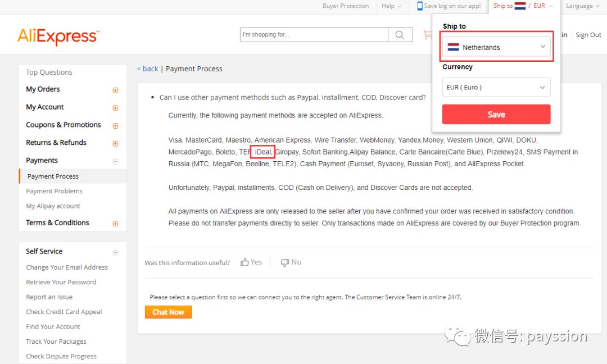Screen dimensions: 607x364
Task: Expand My Orders plus icon
Action: coord(115,90)
